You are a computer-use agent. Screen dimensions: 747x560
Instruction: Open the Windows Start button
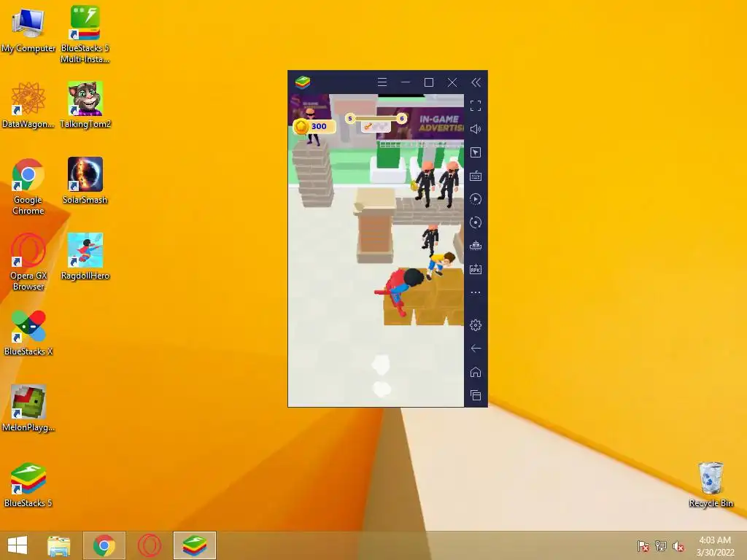pos(18,545)
